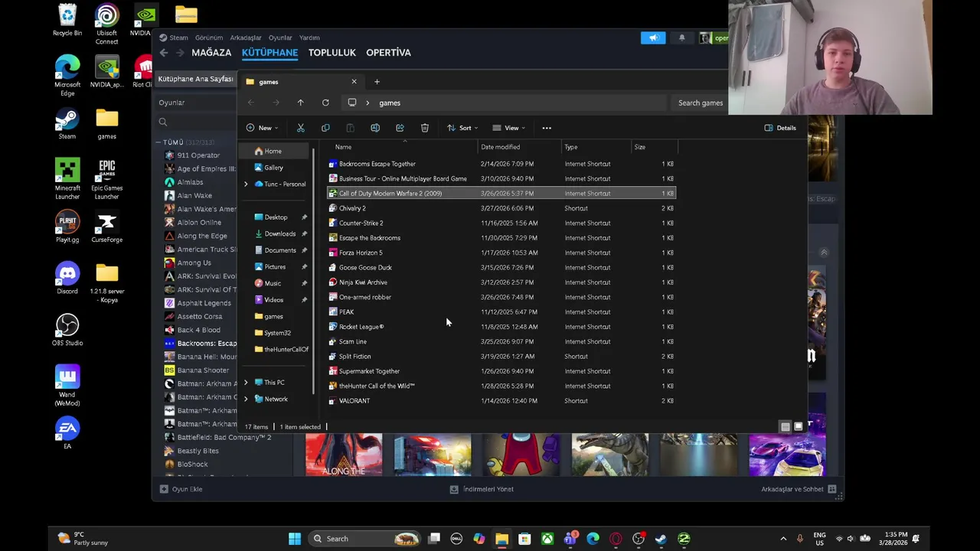Open the New dropdown in Explorer
The width and height of the screenshot is (980, 551).
pos(263,128)
